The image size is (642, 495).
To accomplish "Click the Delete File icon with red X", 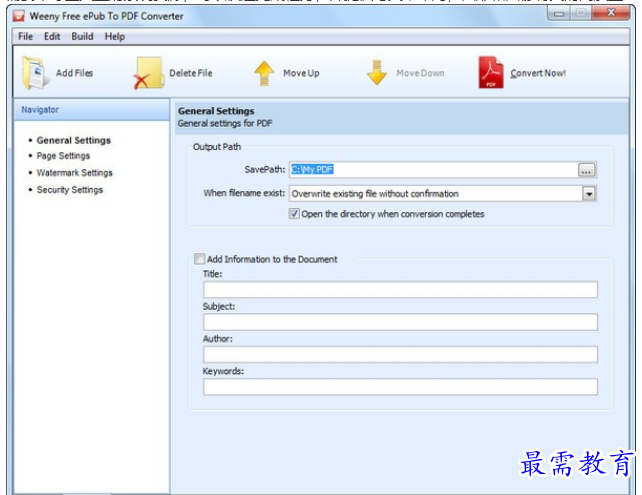I will pos(148,73).
